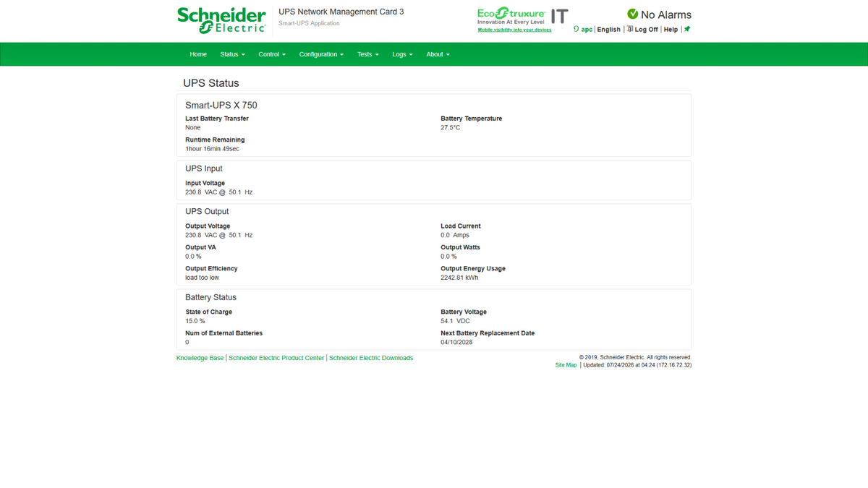Screen dimensions: 868x488
Task: Click the Num of External Batteries label
Action: coord(224,333)
